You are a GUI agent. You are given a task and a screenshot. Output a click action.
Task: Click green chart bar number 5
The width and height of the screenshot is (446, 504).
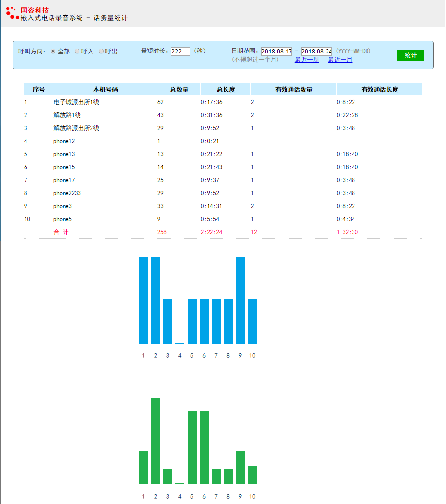point(192,448)
